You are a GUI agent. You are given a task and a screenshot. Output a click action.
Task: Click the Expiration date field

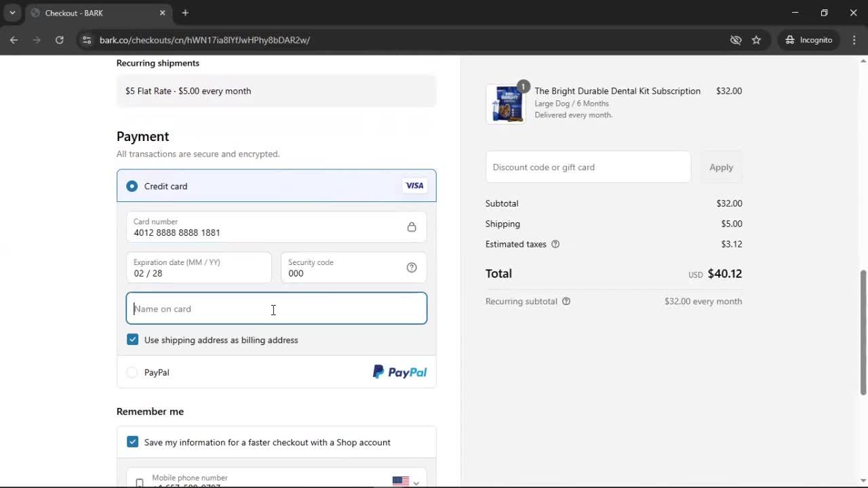(x=199, y=268)
